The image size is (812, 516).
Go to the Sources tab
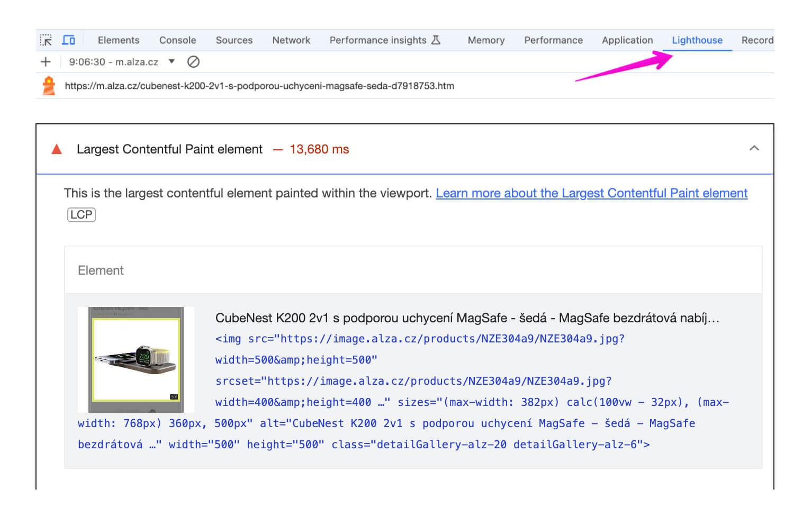[234, 40]
